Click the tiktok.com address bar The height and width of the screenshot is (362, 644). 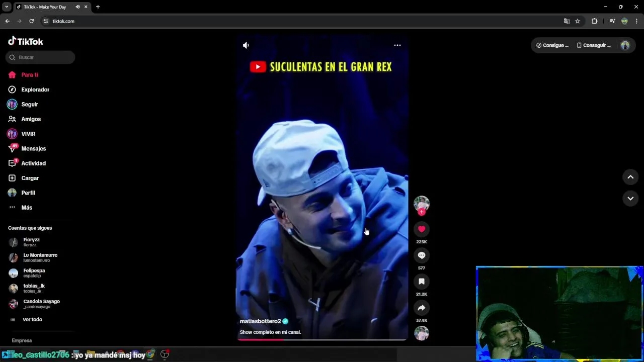(x=302, y=21)
